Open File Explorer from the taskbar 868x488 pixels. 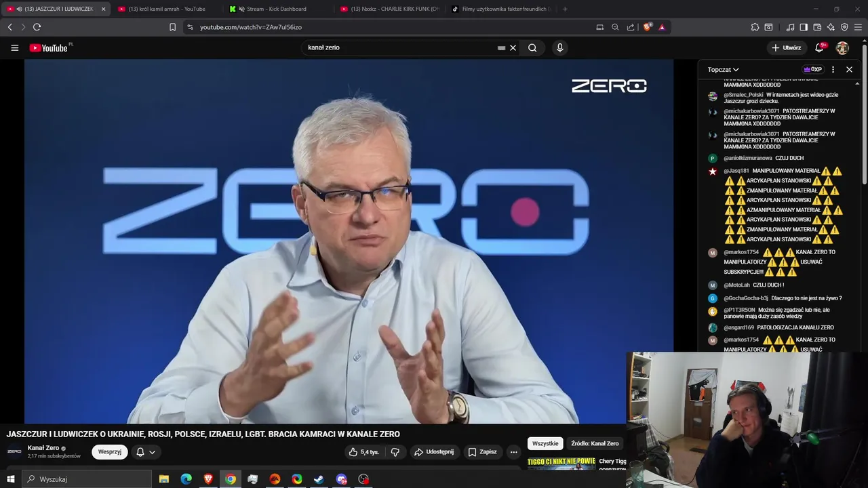pos(164,479)
